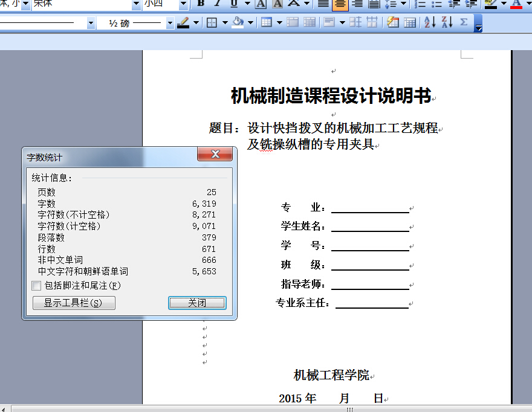Increase paragraph indent

click(471, 4)
